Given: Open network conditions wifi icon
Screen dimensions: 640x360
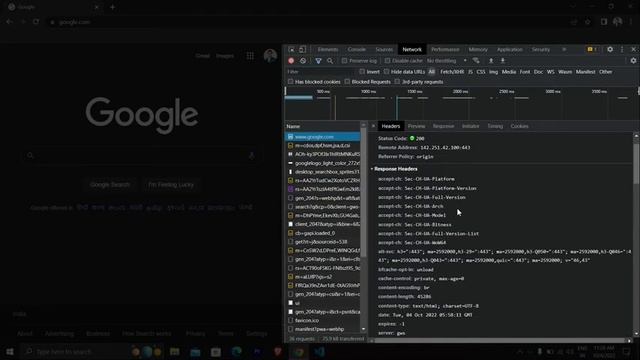Looking at the screenshot, I should (476, 61).
